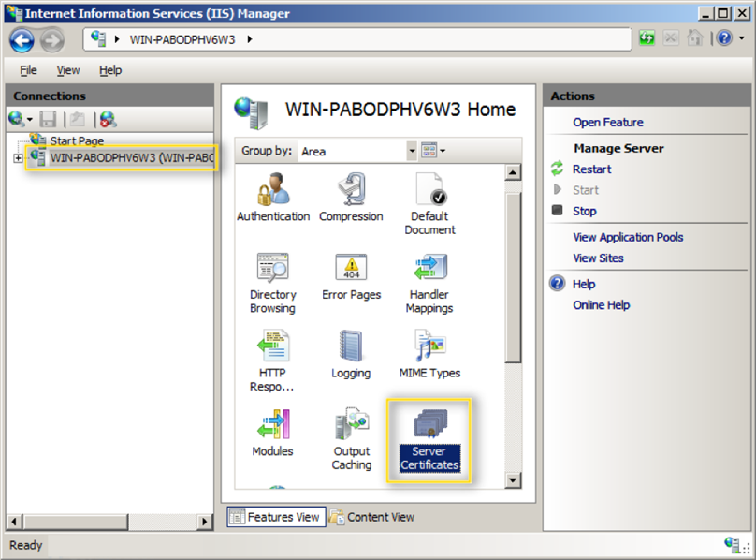Select the Output Caching icon
This screenshot has height=560, width=756.
pyautogui.click(x=351, y=429)
